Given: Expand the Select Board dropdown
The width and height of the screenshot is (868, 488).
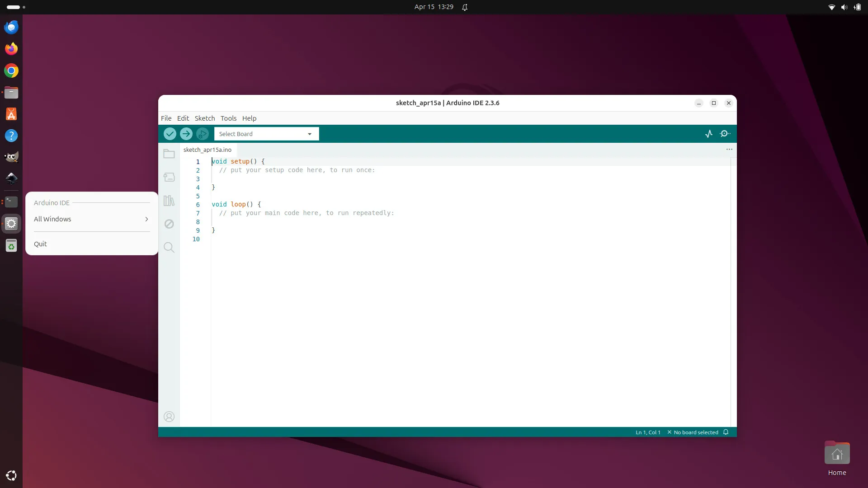Looking at the screenshot, I should tap(267, 134).
